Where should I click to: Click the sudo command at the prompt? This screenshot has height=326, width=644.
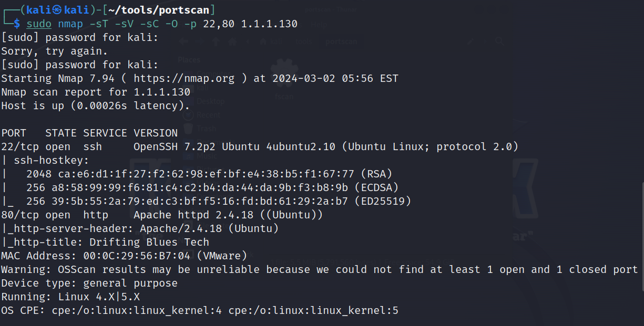coord(39,24)
